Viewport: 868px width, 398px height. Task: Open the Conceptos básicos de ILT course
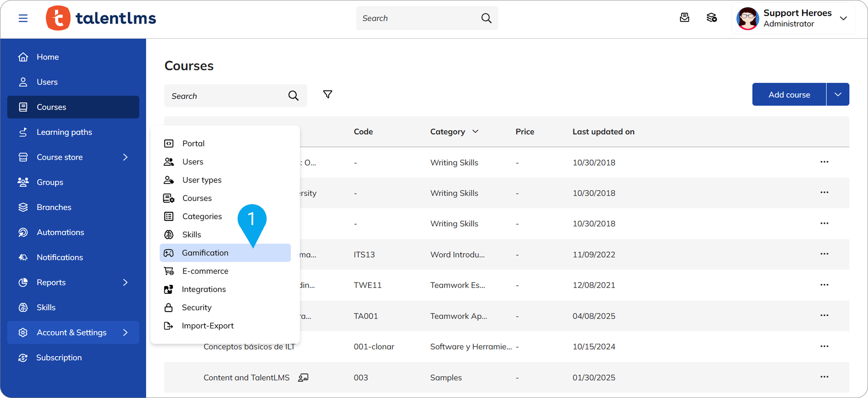point(250,347)
